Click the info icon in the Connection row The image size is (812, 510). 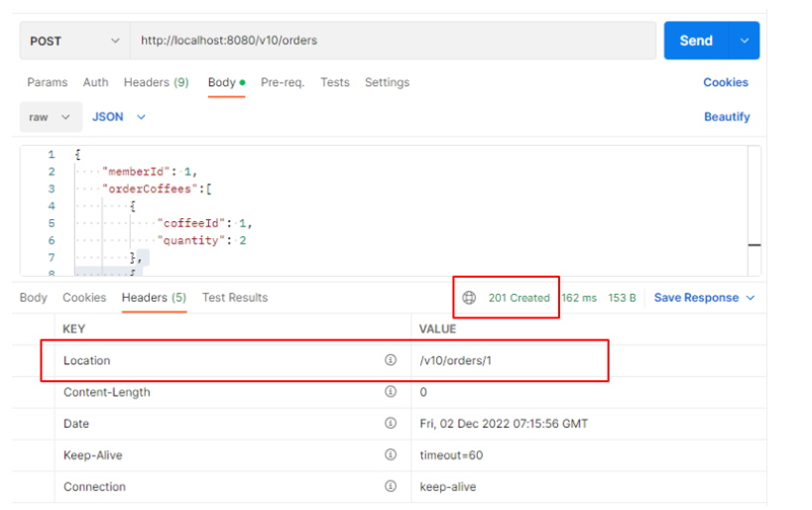391,486
